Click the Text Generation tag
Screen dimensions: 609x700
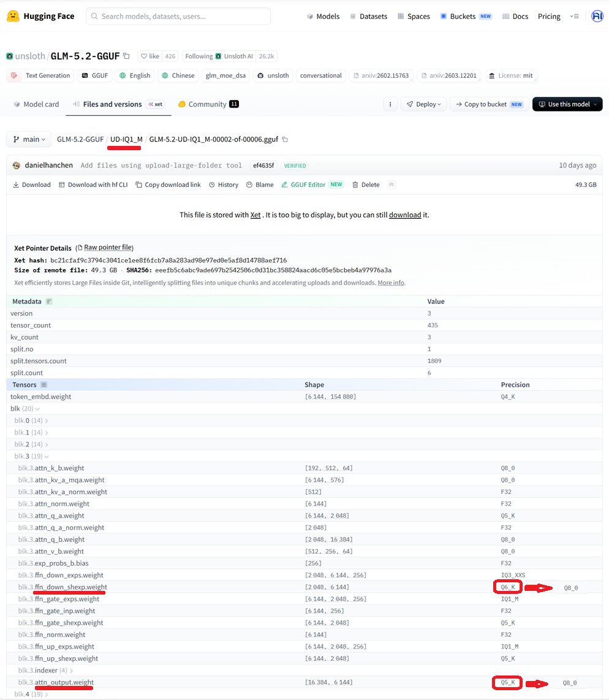(40, 75)
